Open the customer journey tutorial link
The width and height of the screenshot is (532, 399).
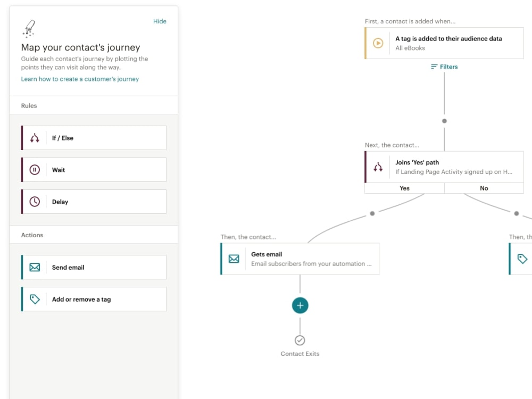79,79
